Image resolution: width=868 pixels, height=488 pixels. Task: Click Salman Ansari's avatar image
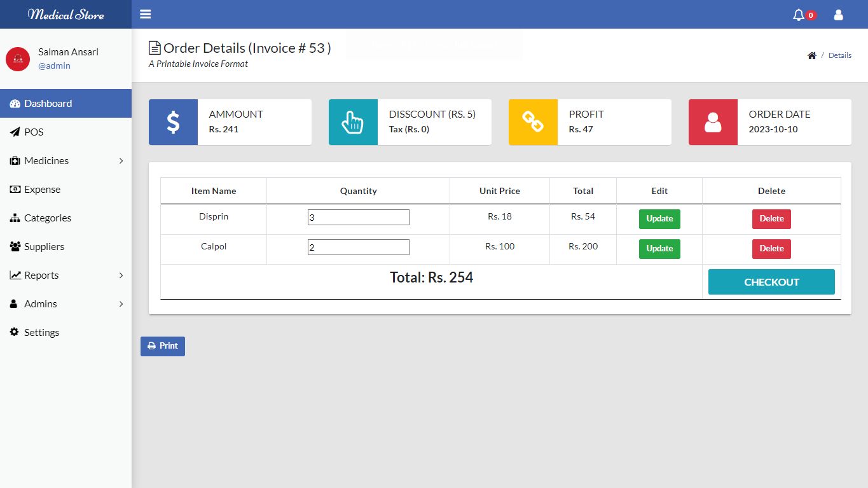click(x=18, y=59)
